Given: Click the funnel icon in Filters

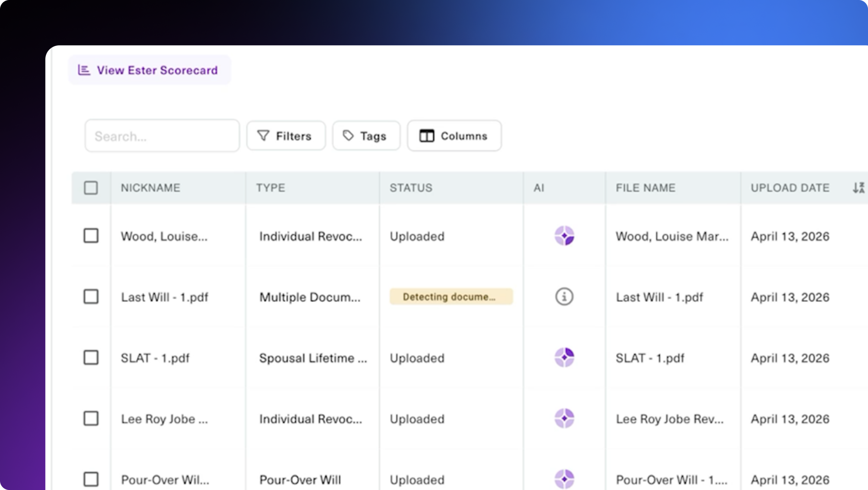Looking at the screenshot, I should point(263,136).
